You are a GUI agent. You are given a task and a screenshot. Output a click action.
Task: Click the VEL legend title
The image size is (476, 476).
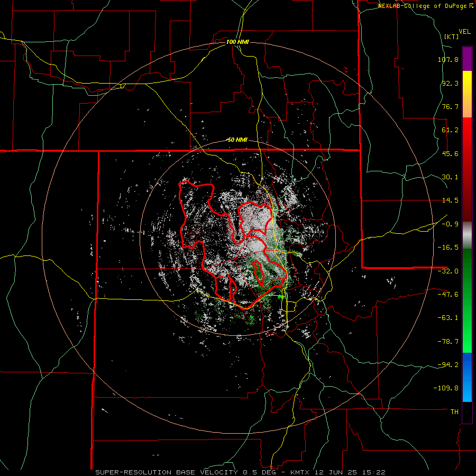(464, 32)
